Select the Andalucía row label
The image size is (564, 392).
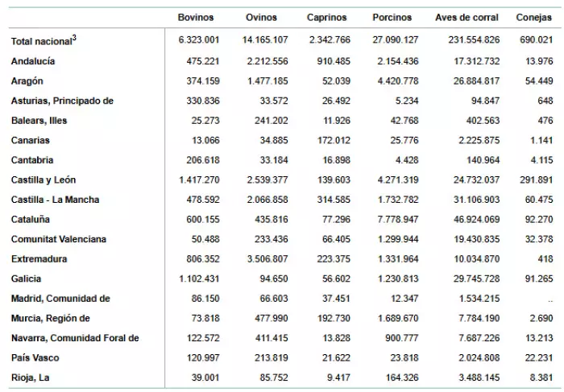34,60
